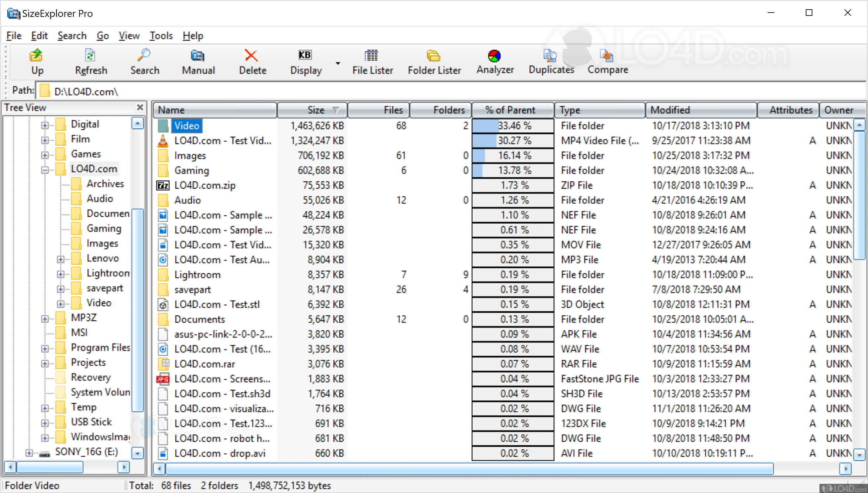This screenshot has width=868, height=493.
Task: Launch the Analyzer pie-chart tool
Action: click(495, 62)
